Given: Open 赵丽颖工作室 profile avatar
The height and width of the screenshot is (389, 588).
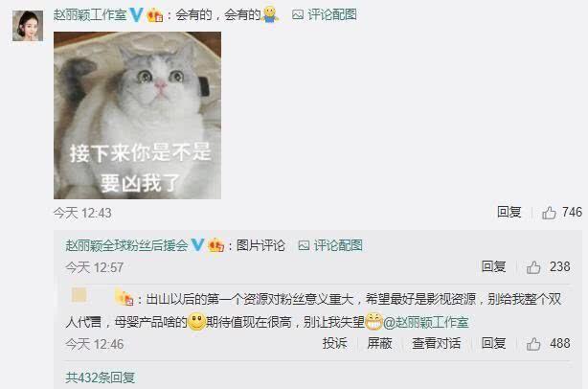Looking at the screenshot, I should (28, 26).
